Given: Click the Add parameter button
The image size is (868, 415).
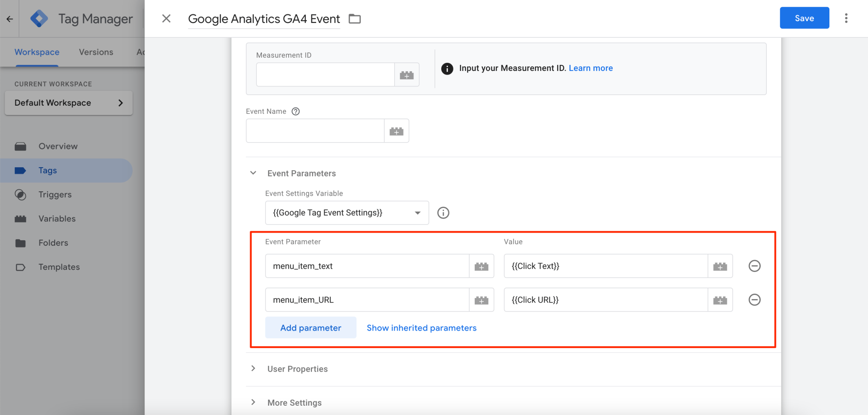Looking at the screenshot, I should (310, 328).
